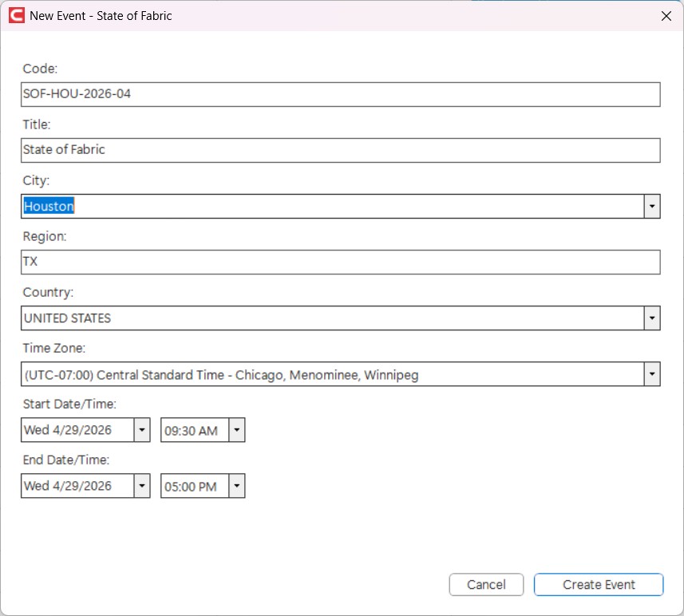
Task: Open the 09:30 AM start time dropdown
Action: click(236, 430)
